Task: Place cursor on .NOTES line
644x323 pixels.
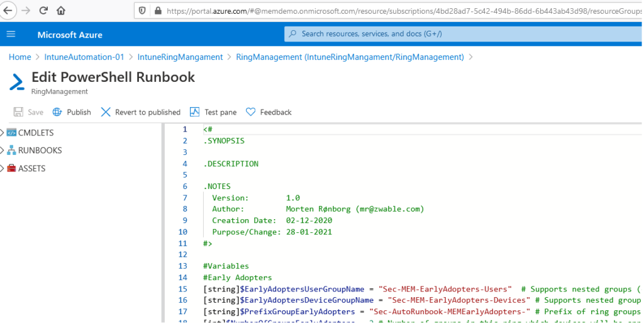Action: point(217,186)
